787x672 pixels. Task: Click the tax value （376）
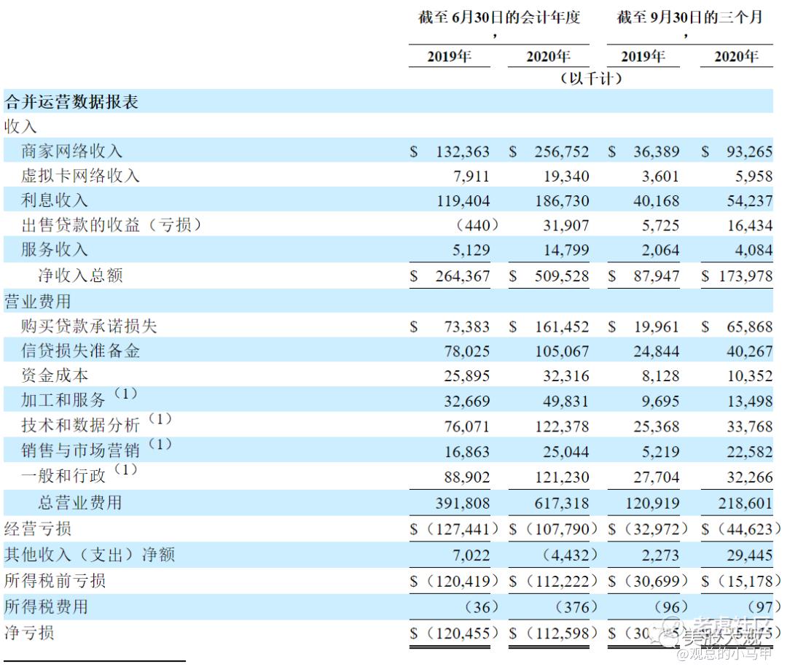[x=576, y=607]
